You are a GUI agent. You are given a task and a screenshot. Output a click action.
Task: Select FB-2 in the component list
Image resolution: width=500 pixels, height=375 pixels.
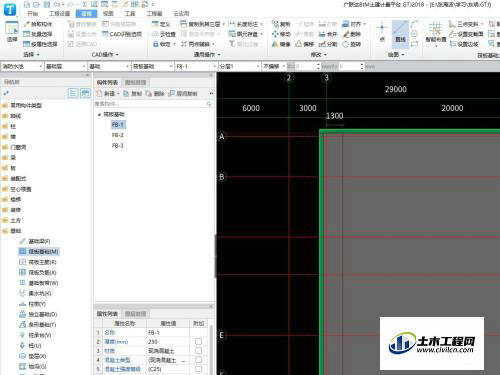coord(118,135)
